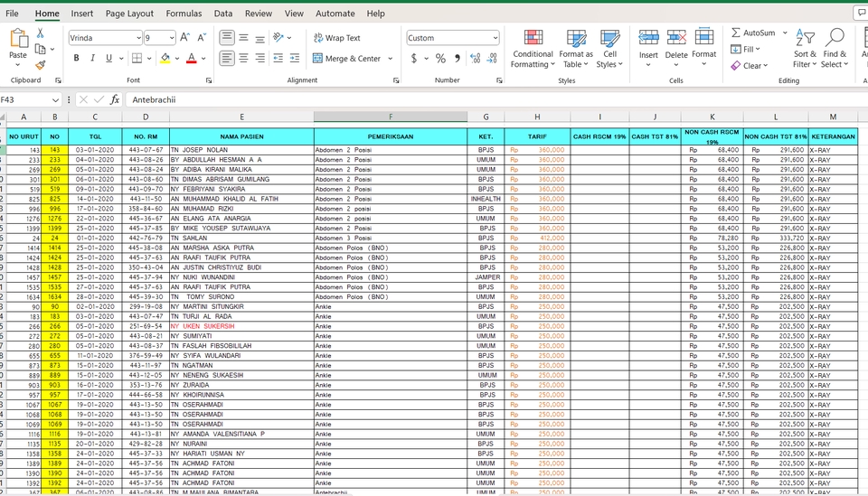Copy selection using Copy icon
The height and width of the screenshot is (496, 868).
[41, 49]
